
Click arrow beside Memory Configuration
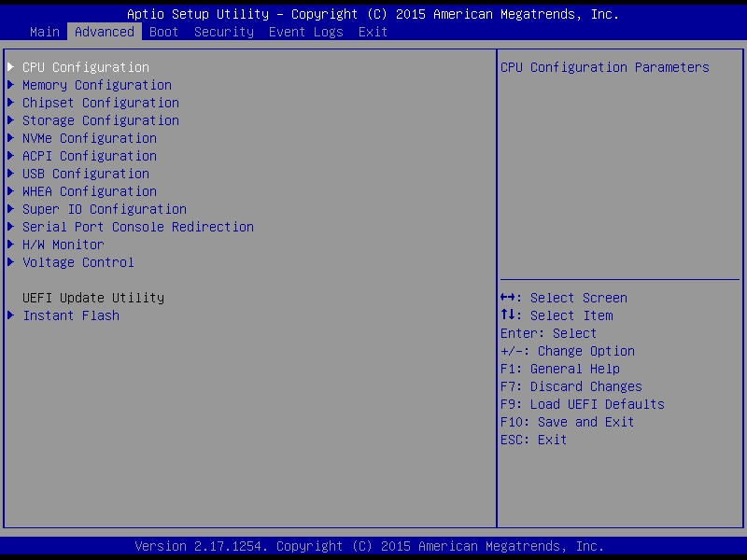11,85
